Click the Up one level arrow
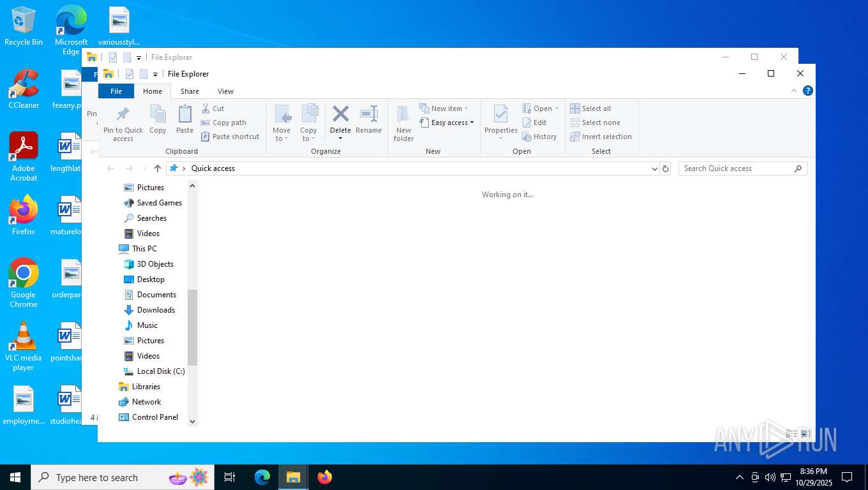 click(158, 168)
